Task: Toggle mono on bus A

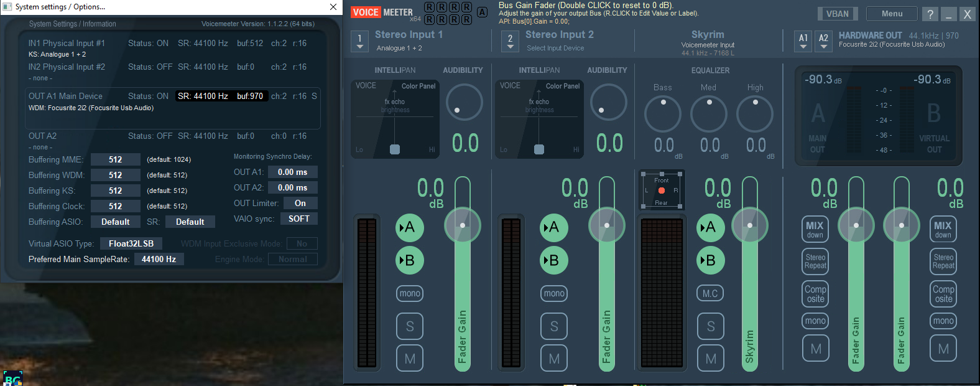Action: 815,321
